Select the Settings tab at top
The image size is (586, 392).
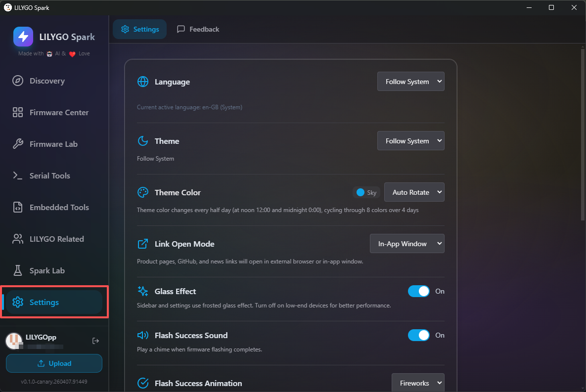[140, 29]
